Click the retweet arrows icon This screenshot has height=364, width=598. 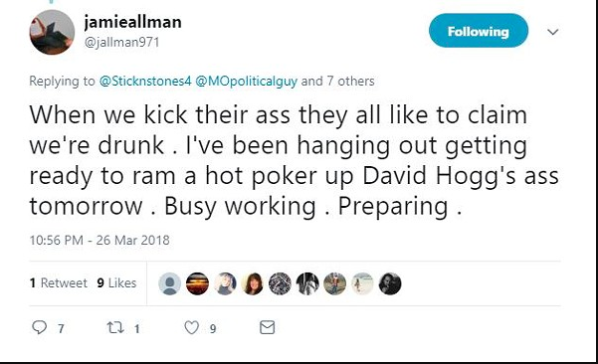click(x=115, y=327)
